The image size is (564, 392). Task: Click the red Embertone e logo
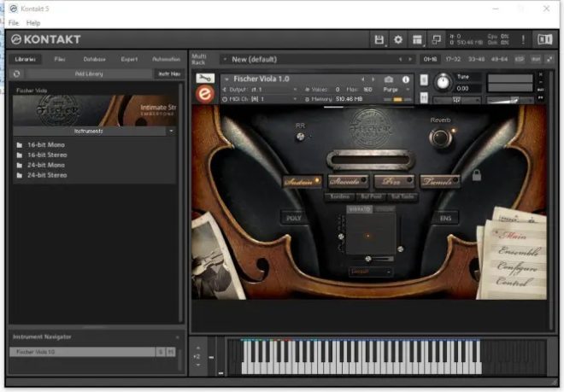click(205, 94)
